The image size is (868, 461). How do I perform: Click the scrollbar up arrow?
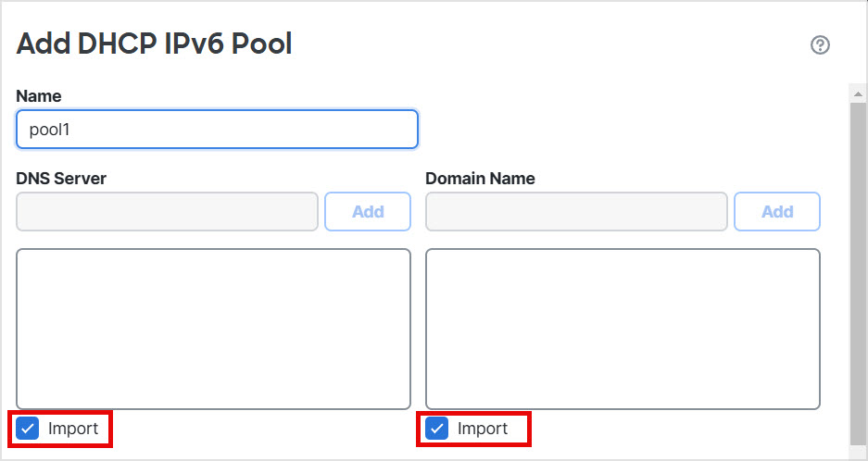(x=858, y=94)
